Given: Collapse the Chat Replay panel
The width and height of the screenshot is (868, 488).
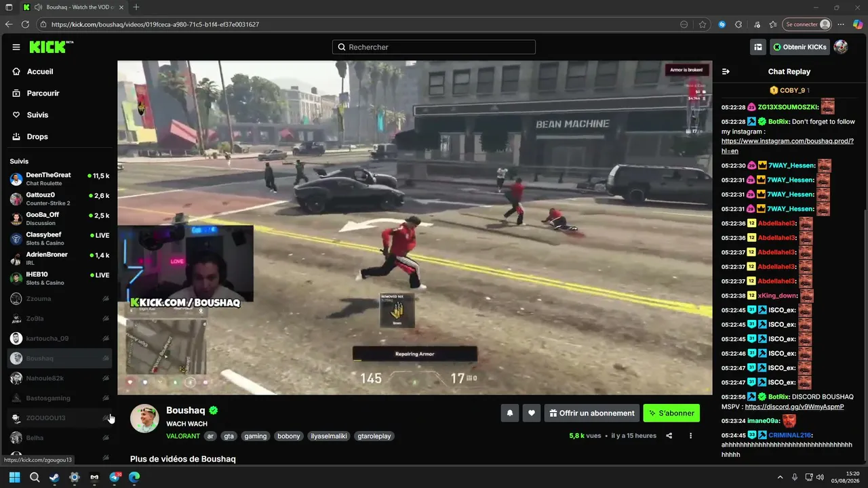Looking at the screenshot, I should tap(726, 71).
